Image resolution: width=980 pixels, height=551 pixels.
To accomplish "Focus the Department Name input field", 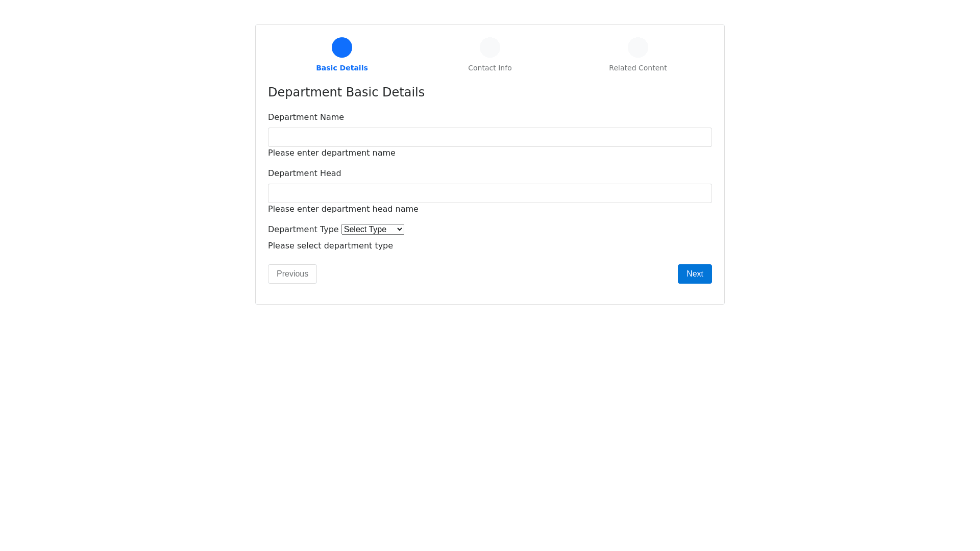I will [x=490, y=137].
